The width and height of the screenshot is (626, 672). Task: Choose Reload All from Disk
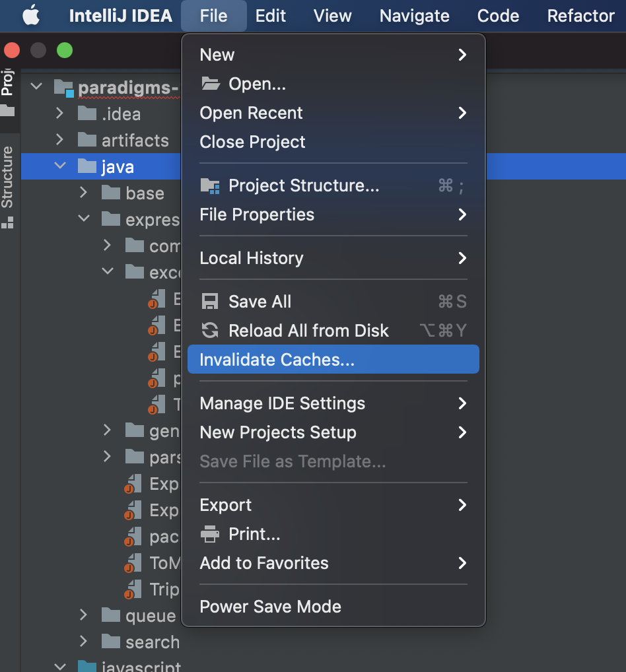coord(333,331)
